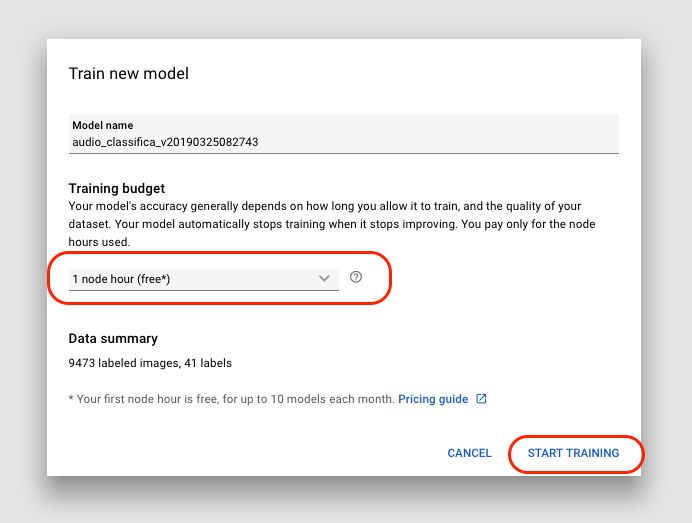Viewport: 692px width, 523px height.
Task: Click the 'Data summary' section heading
Action: [x=112, y=339]
